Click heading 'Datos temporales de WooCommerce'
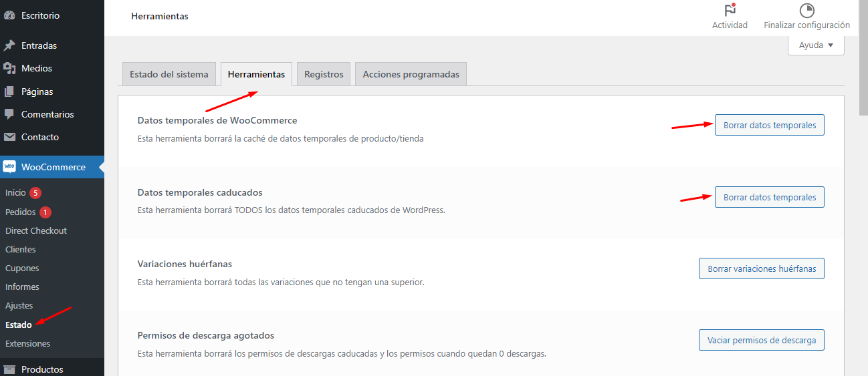This screenshot has width=868, height=376. click(x=217, y=120)
